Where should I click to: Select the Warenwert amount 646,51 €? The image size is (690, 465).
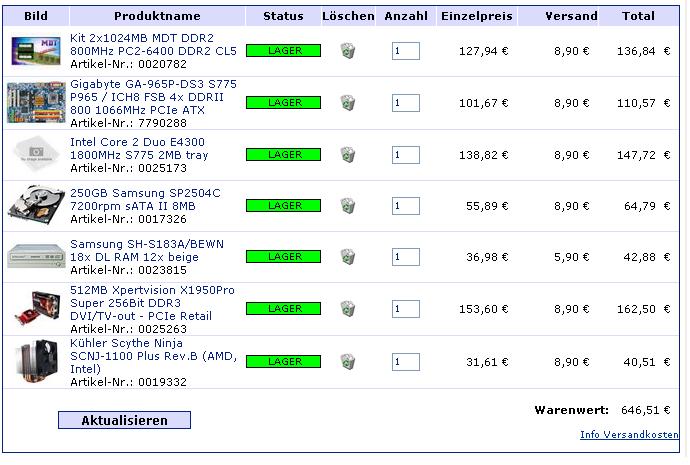pos(646,410)
